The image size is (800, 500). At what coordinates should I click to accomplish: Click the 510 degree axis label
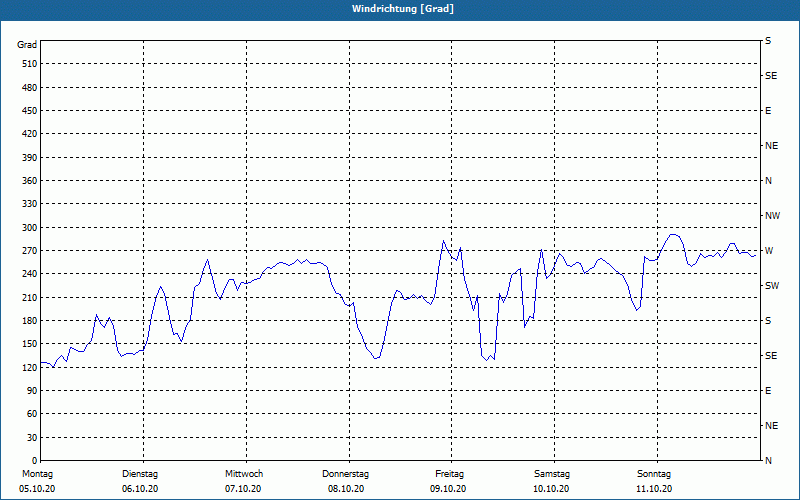[x=30, y=64]
